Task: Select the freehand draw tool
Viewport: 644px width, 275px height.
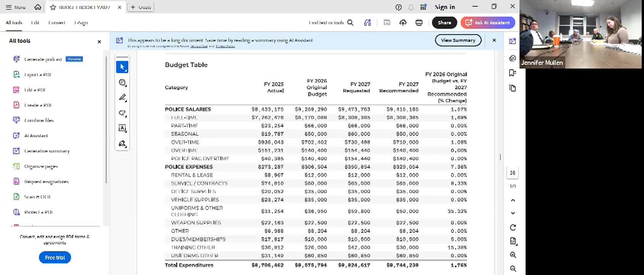Action: tap(122, 113)
